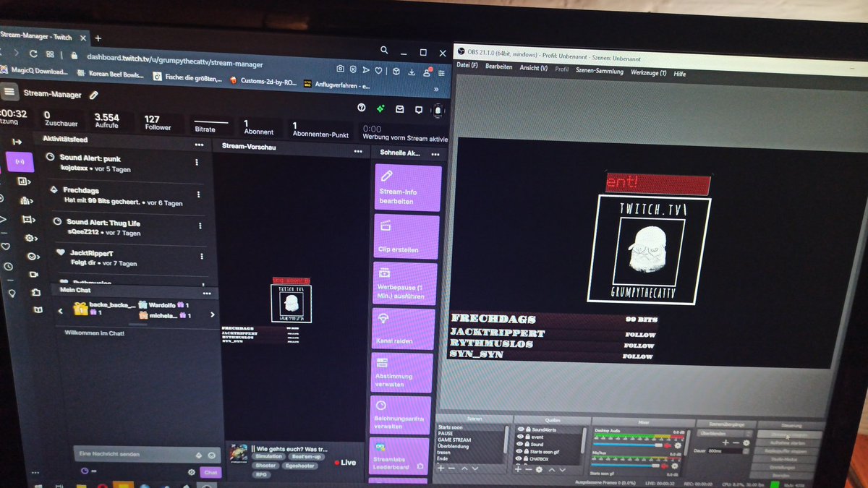Open the Twitch inbox envelope icon
This screenshot has width=868, height=488.
[399, 109]
